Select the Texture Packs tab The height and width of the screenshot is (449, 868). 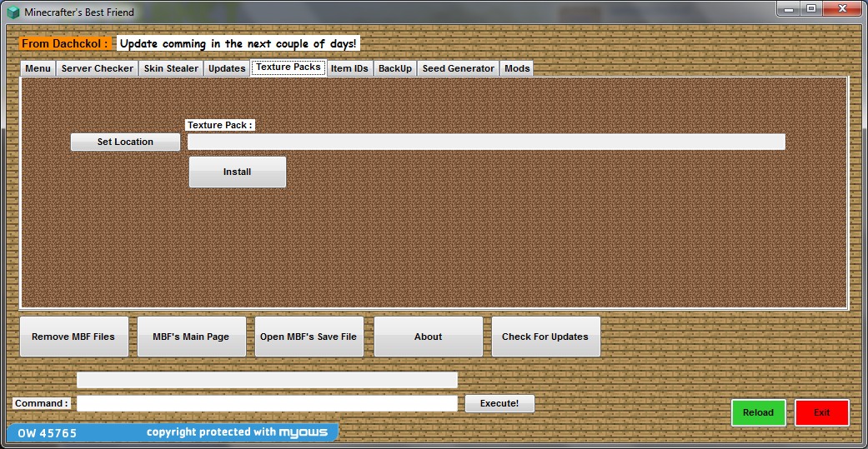(288, 67)
